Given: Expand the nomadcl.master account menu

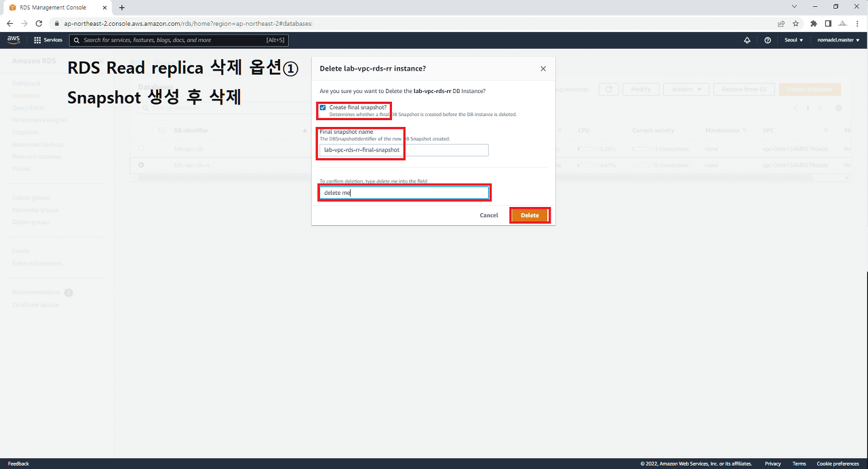Looking at the screenshot, I should [837, 40].
